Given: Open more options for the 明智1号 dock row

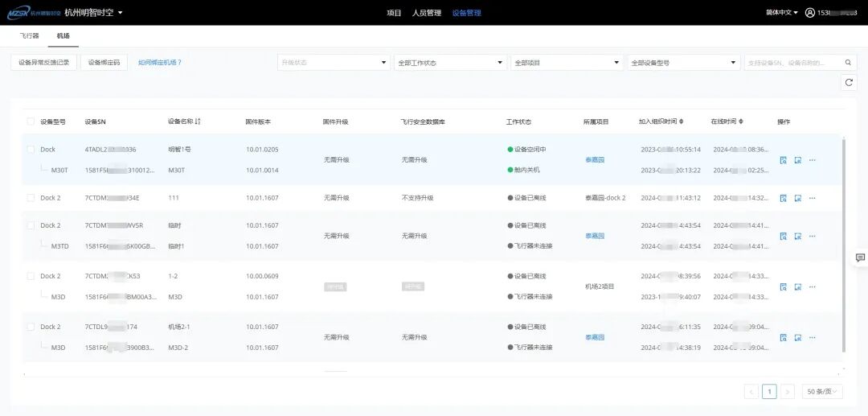Looking at the screenshot, I should point(812,160).
